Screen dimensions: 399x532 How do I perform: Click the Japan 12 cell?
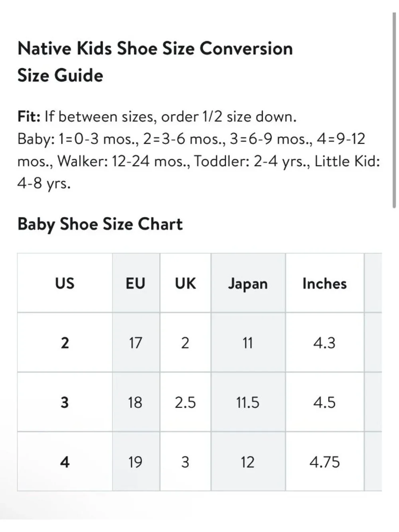click(x=248, y=461)
